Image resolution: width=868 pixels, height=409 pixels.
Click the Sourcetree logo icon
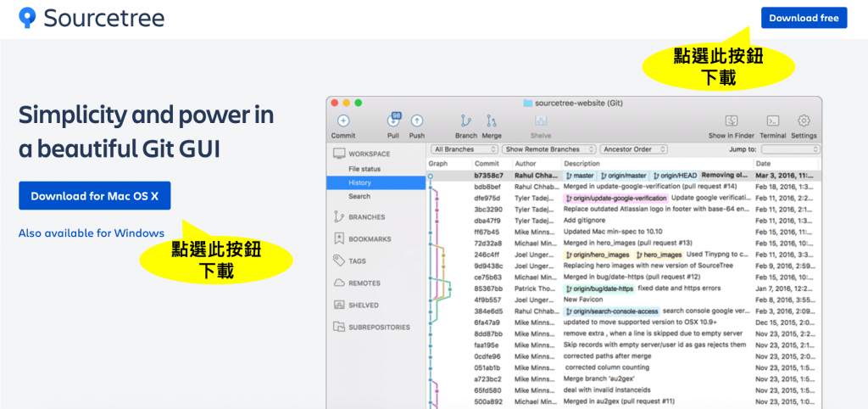(x=27, y=18)
